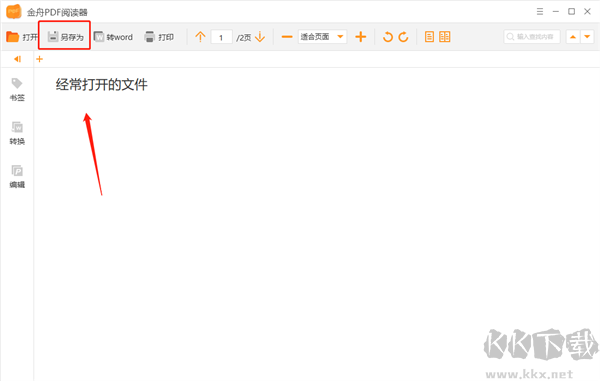The image size is (600, 381).
Task: Rotate page counterclockwise
Action: pyautogui.click(x=388, y=37)
